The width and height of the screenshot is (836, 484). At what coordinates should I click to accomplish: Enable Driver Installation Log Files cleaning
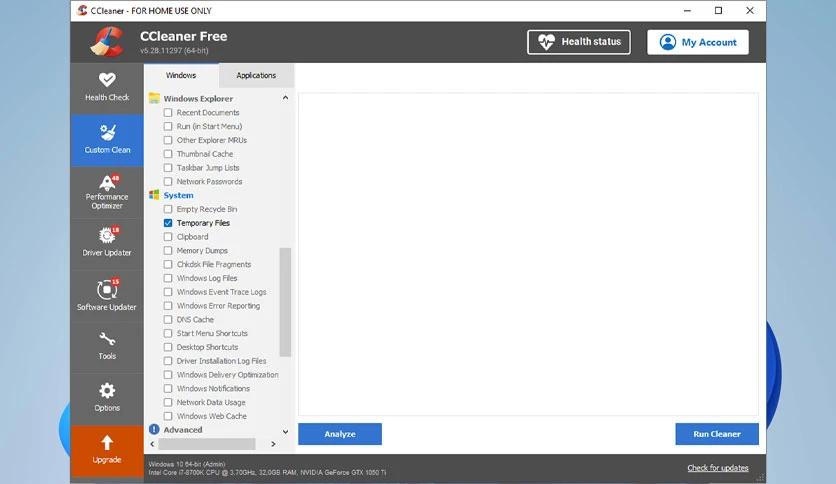tap(168, 361)
